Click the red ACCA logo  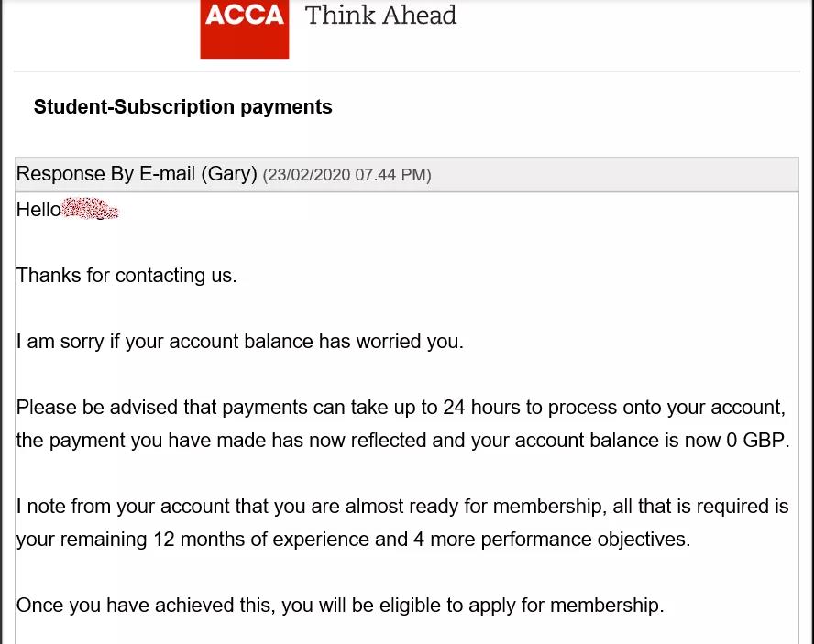click(245, 29)
